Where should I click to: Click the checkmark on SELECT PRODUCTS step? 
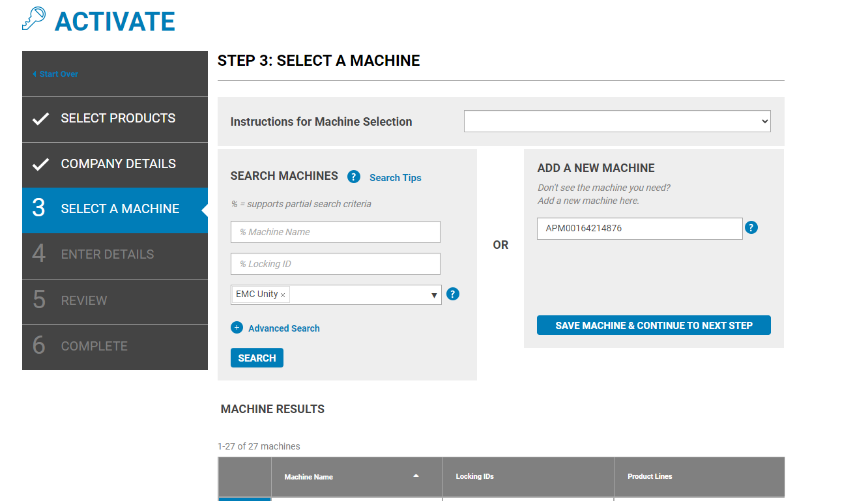tap(42, 118)
